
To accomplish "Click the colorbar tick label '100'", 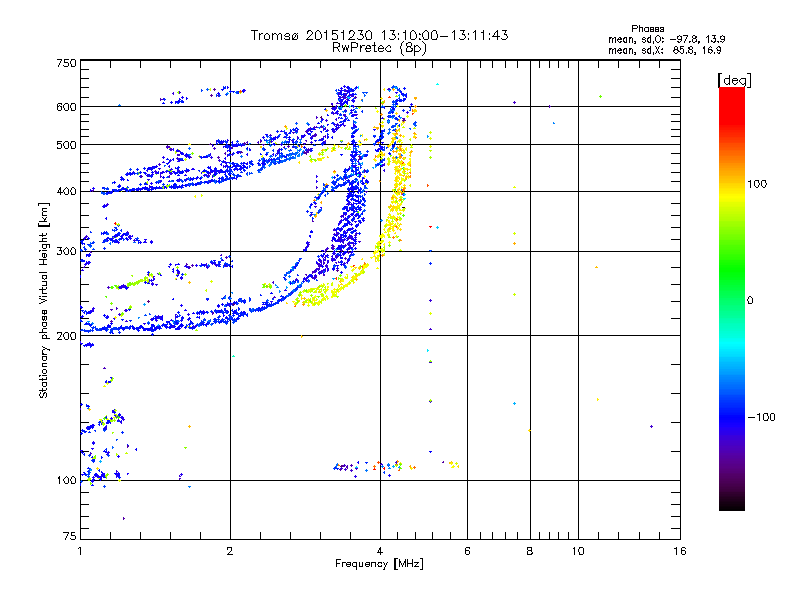I will pyautogui.click(x=757, y=184).
